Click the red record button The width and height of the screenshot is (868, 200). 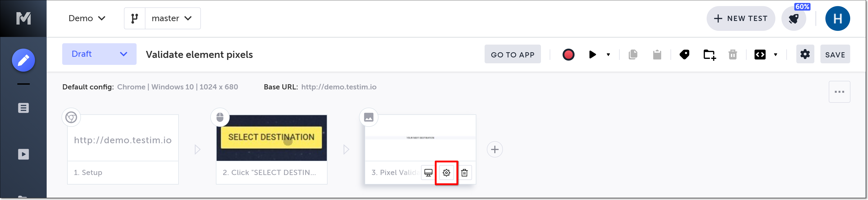[x=568, y=55]
